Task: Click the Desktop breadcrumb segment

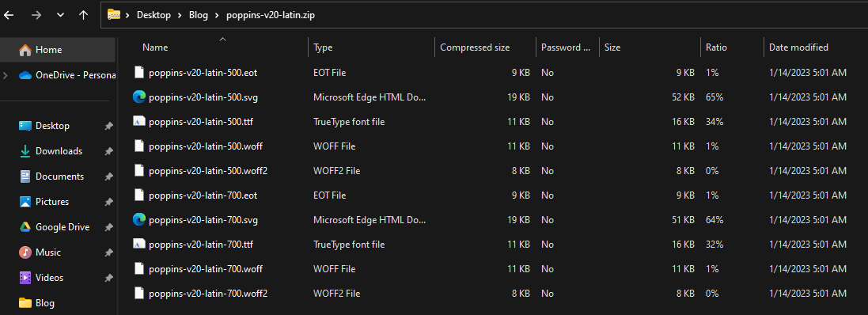Action: coord(154,16)
